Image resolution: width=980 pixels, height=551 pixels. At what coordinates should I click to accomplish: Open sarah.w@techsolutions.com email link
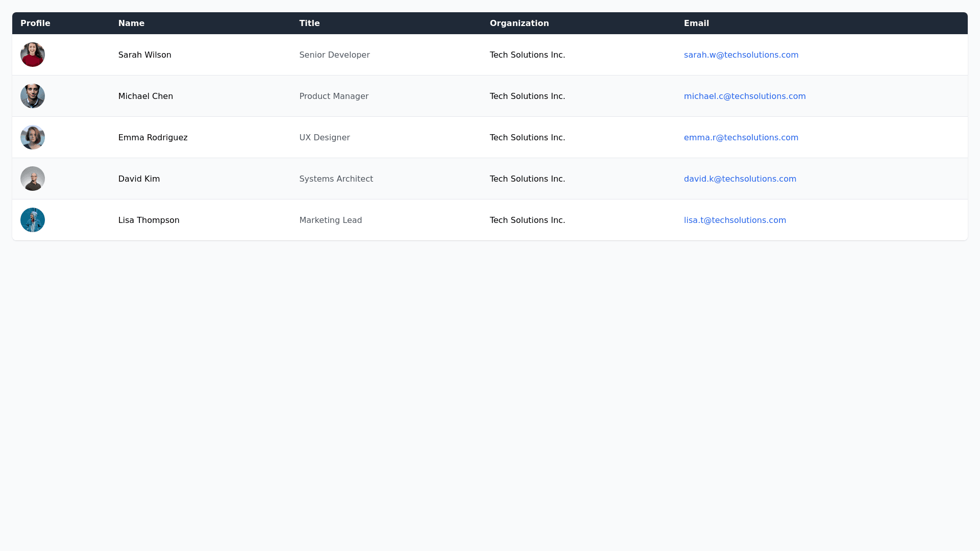[741, 55]
